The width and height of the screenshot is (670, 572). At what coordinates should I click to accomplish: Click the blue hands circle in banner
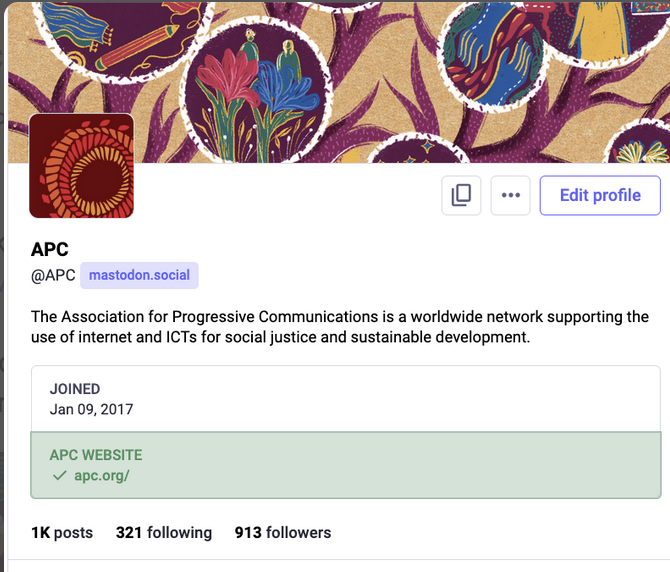[x=494, y=58]
